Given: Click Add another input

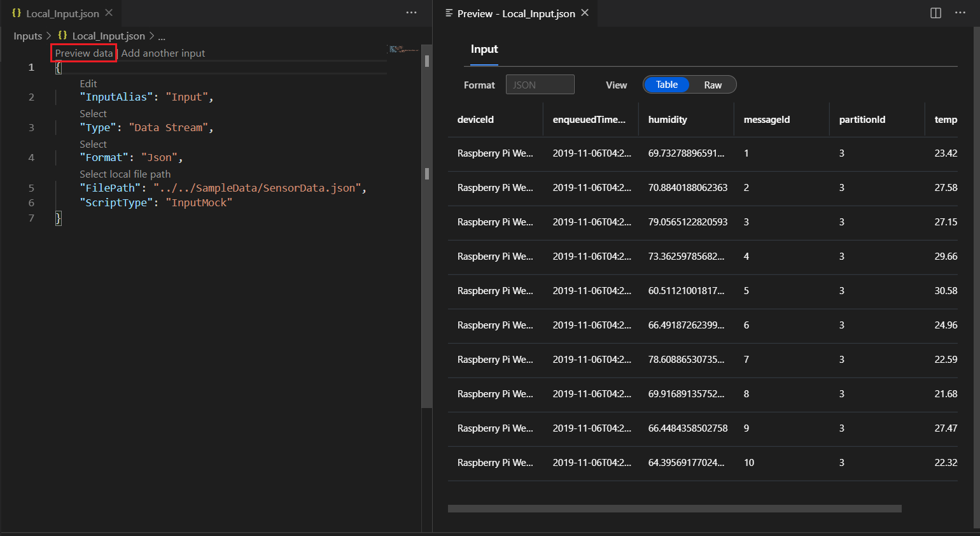Looking at the screenshot, I should point(163,53).
